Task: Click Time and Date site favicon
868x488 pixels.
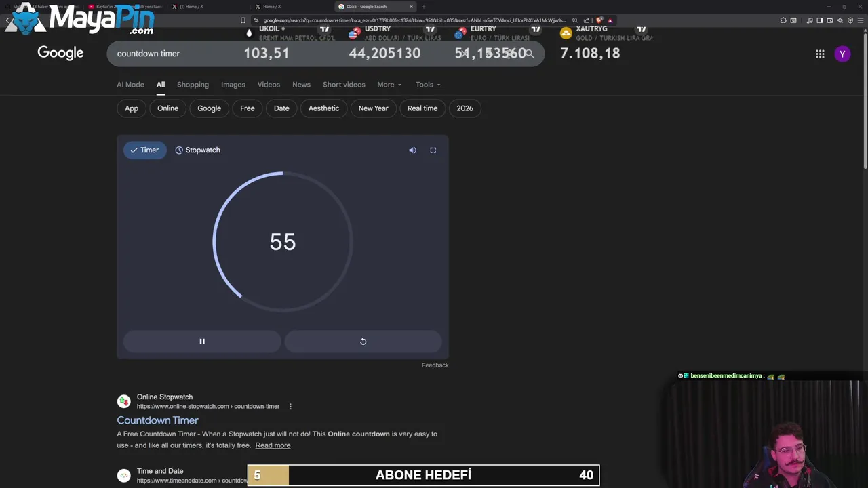Action: pyautogui.click(x=123, y=476)
